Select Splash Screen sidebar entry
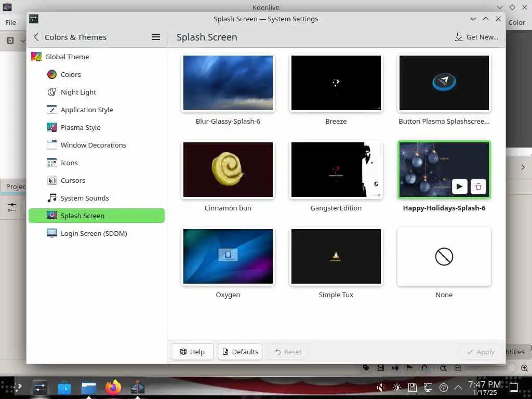Image resolution: width=532 pixels, height=399 pixels. tap(97, 216)
